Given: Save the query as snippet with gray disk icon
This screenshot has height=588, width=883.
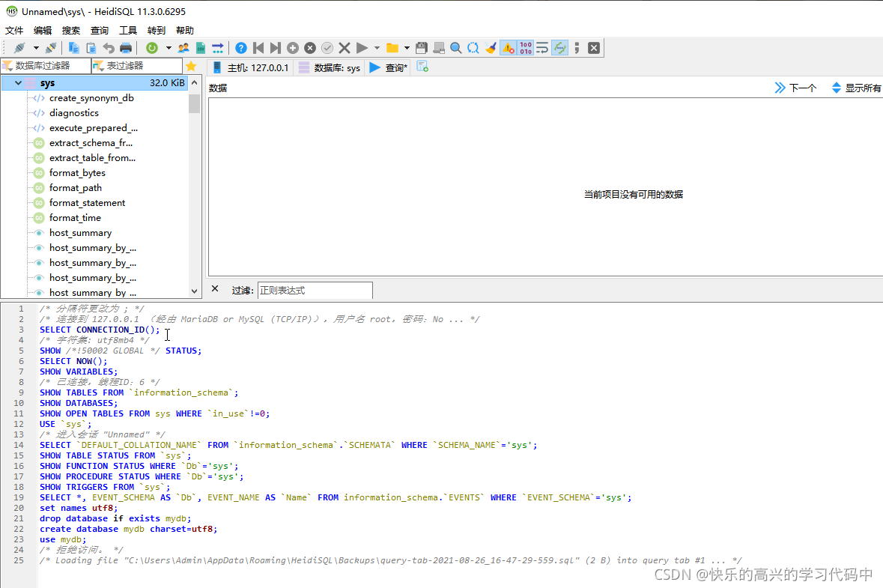Looking at the screenshot, I should [439, 48].
